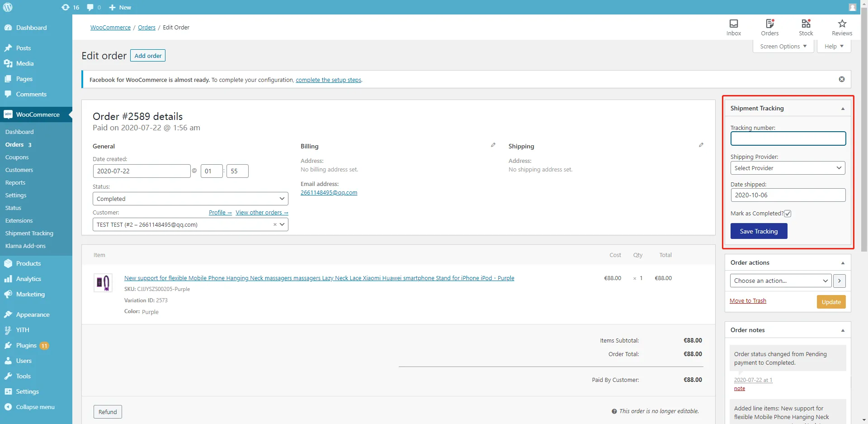Click the WordPress logo icon

click(x=8, y=7)
